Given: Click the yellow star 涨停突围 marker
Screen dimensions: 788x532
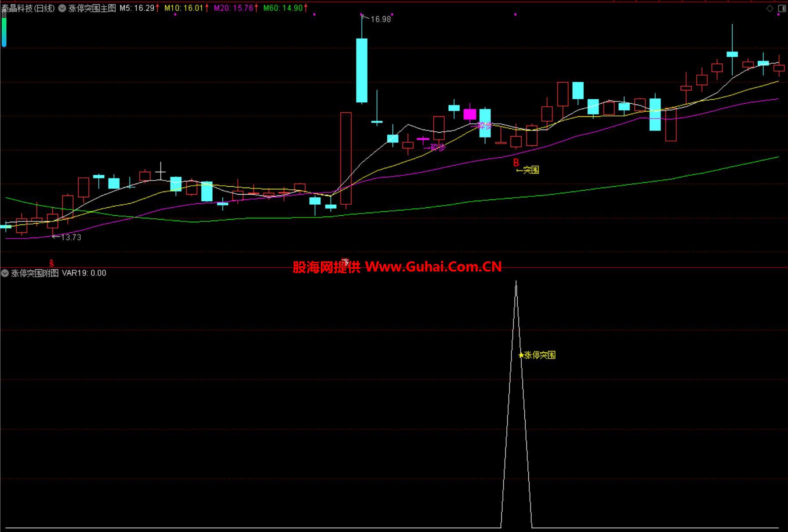Looking at the screenshot, I should (x=521, y=355).
